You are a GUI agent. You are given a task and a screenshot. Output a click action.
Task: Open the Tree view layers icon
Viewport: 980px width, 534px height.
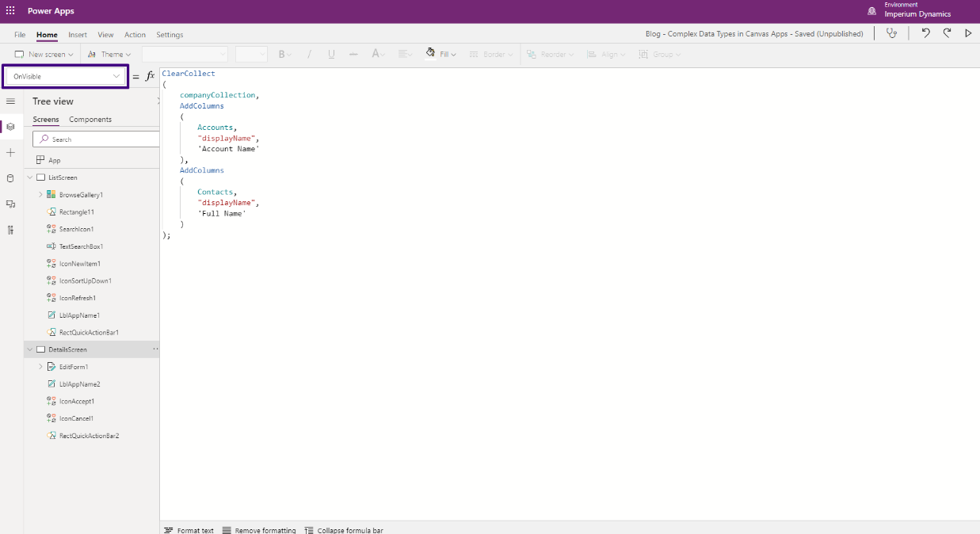(10, 127)
